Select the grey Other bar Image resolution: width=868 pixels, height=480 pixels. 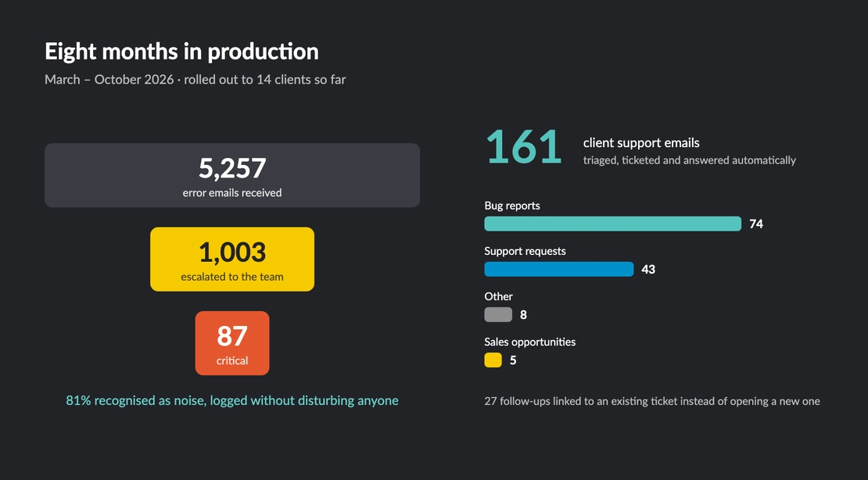[498, 314]
